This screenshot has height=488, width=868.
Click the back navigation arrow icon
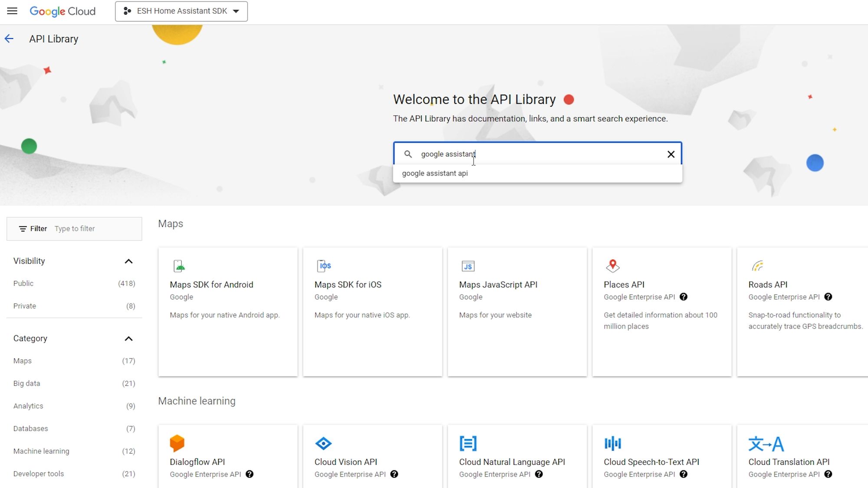click(9, 39)
